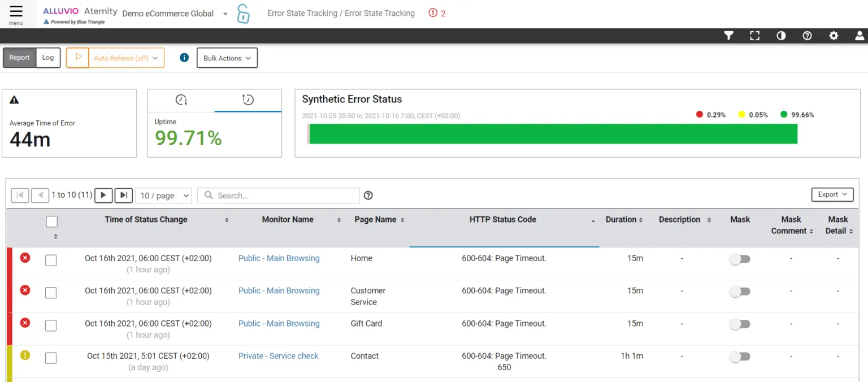Expand the Bulk Actions dropdown

[x=227, y=58]
